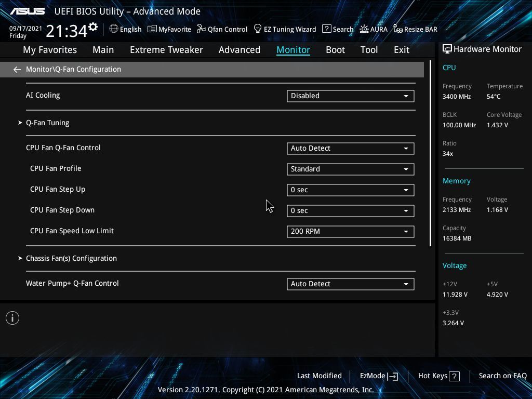
Task: Open CPU Fan Q-Fan Control dropdown
Action: click(351, 149)
